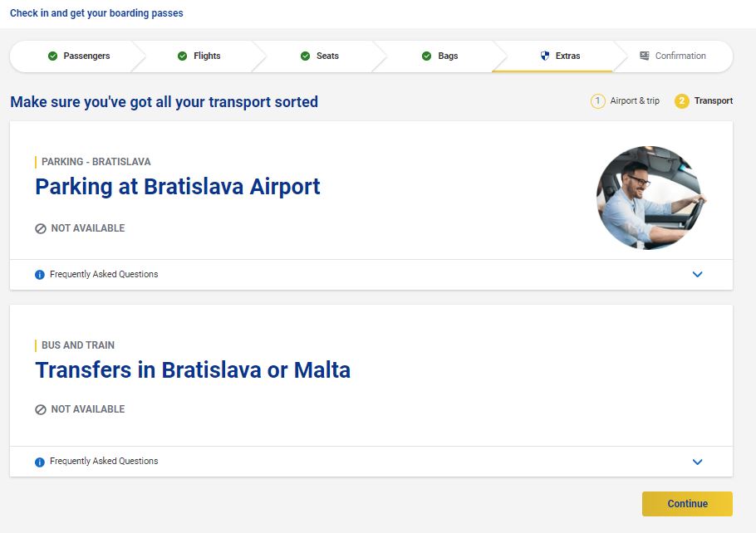Click the driver photo in the parking card

(x=650, y=198)
